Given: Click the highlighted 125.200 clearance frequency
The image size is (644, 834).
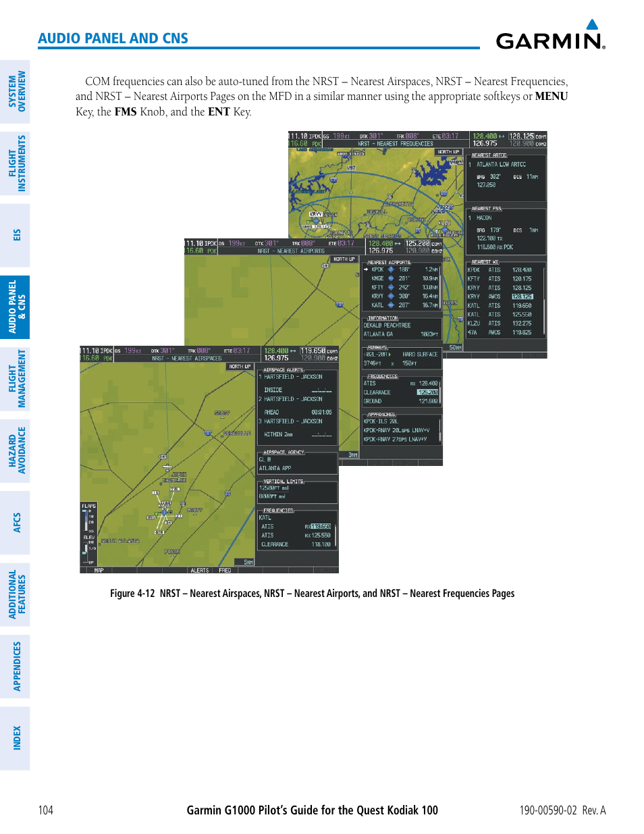Looking at the screenshot, I should point(427,392).
